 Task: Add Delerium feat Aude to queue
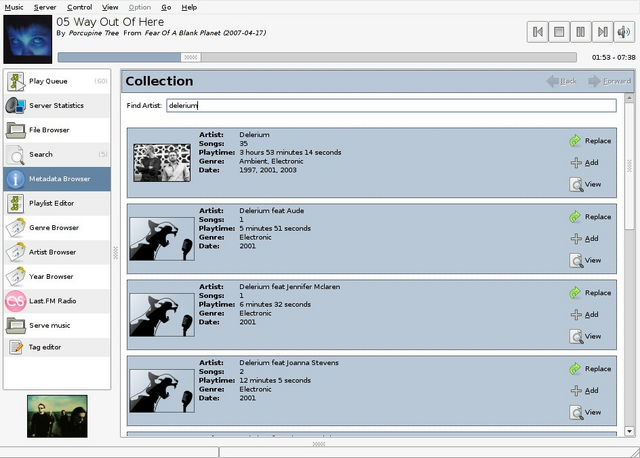pos(584,239)
